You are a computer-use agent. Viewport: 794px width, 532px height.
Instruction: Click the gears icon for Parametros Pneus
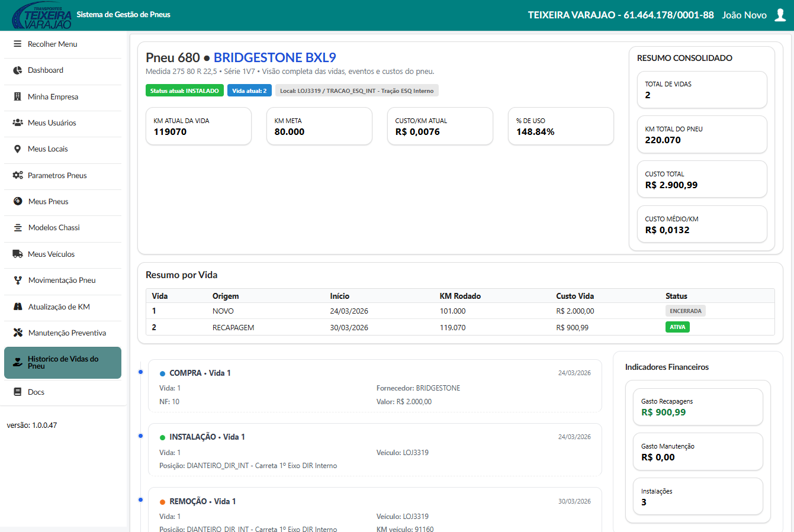pyautogui.click(x=18, y=175)
